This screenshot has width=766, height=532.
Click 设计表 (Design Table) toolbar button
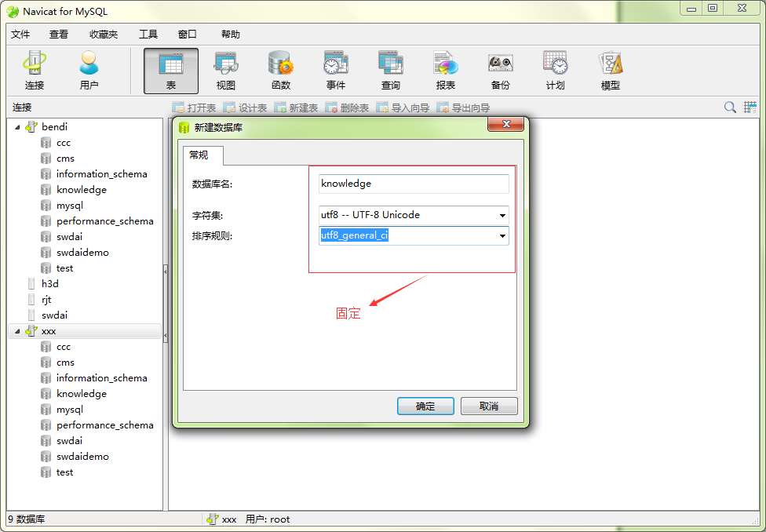[245, 107]
